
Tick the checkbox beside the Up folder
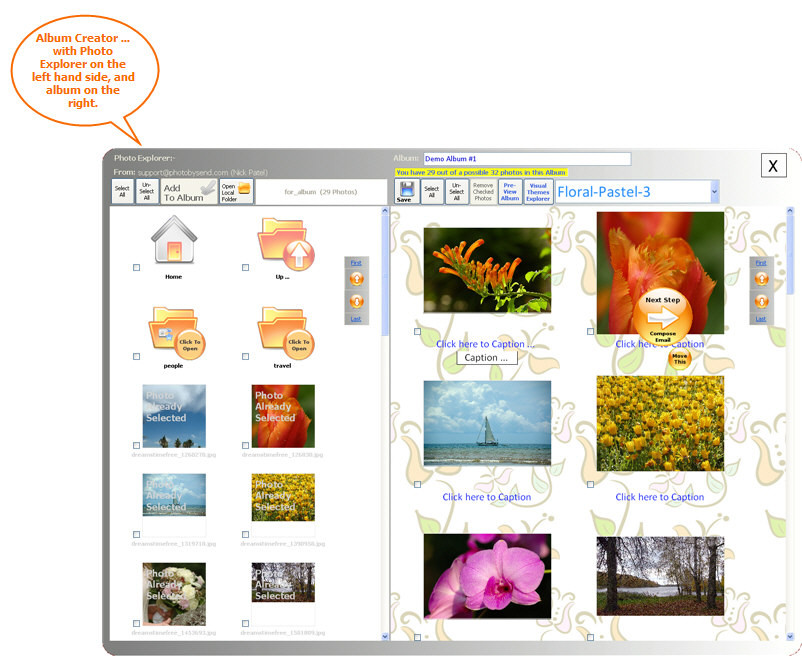[x=246, y=267]
